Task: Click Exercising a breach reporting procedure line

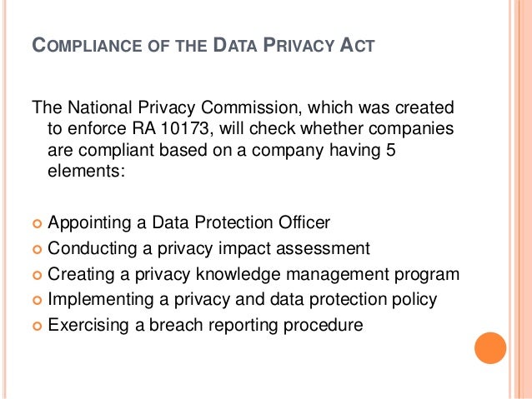Action: pos(205,325)
